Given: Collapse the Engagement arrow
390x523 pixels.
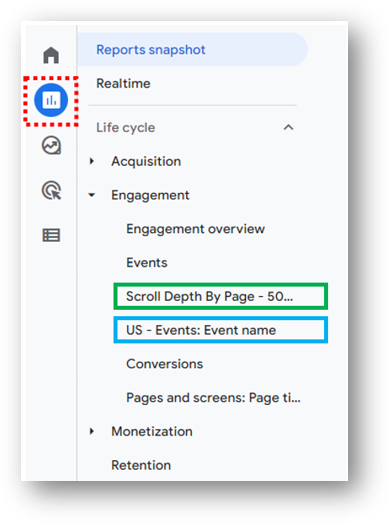Looking at the screenshot, I should click(92, 195).
